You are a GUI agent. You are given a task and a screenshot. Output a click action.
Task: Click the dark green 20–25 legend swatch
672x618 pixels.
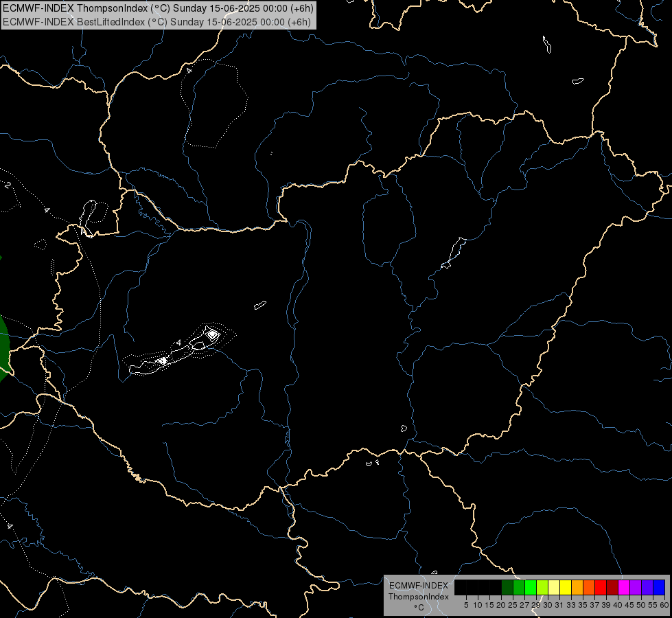pyautogui.click(x=507, y=587)
